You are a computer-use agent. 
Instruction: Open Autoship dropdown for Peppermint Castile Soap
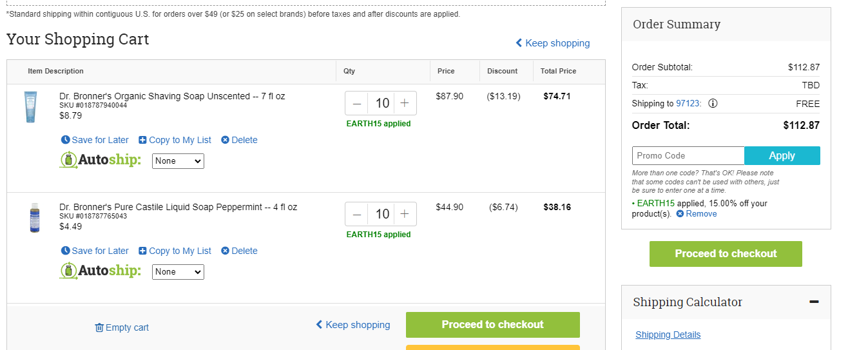click(178, 272)
